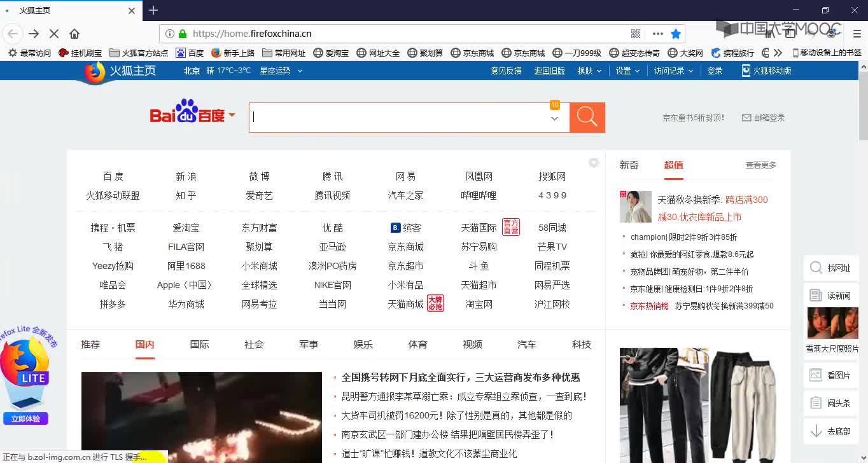868x463 pixels.
Task: Click 查看更多 in the deals panel
Action: click(x=761, y=165)
